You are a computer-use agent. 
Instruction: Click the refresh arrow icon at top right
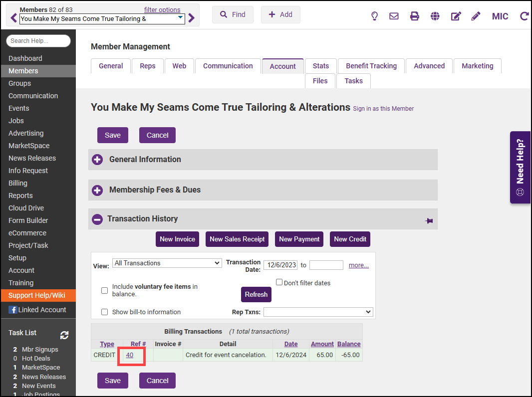[x=524, y=16]
